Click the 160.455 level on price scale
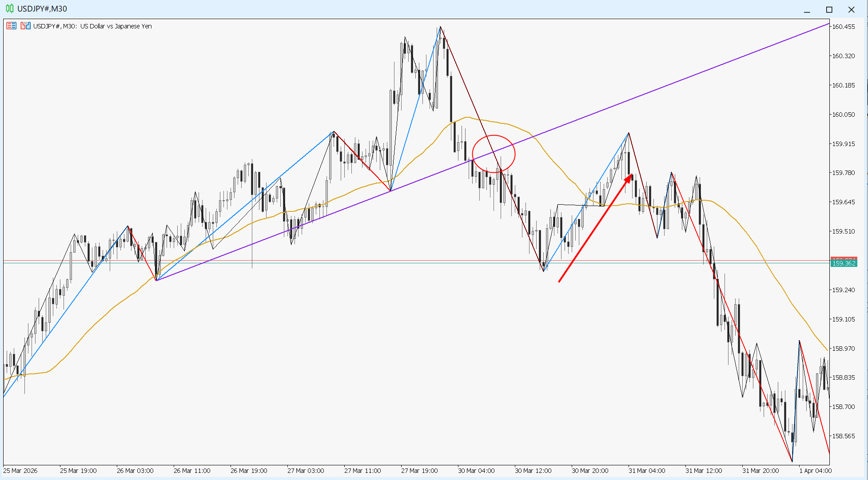 coord(843,27)
